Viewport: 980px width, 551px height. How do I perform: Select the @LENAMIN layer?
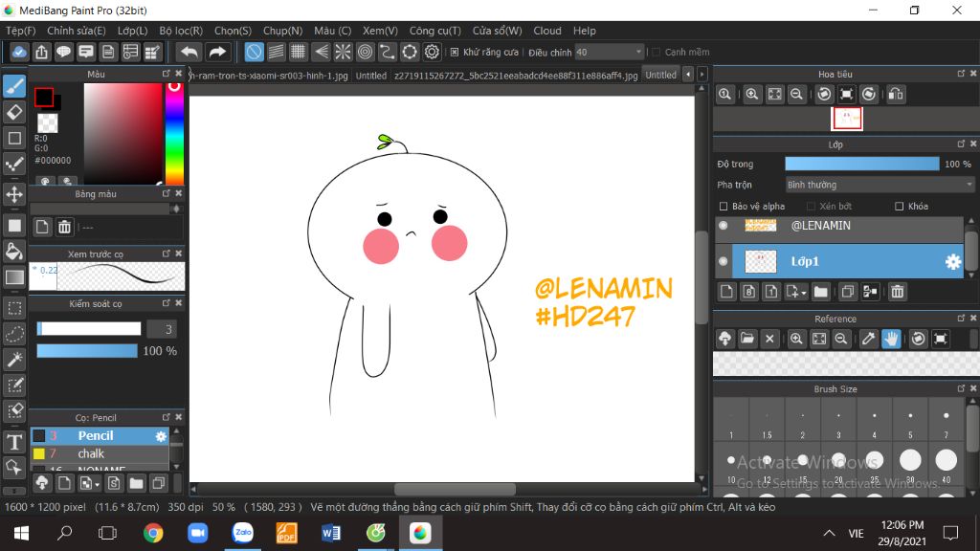click(840, 226)
